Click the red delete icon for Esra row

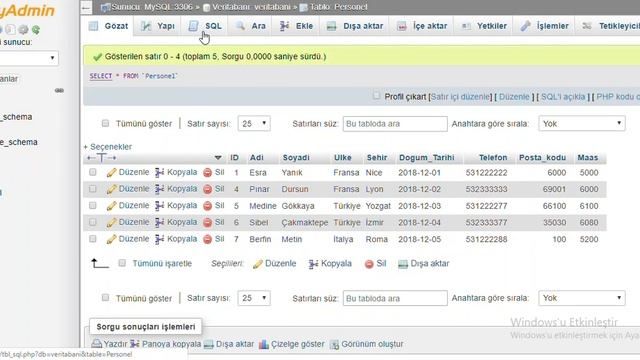tap(207, 173)
